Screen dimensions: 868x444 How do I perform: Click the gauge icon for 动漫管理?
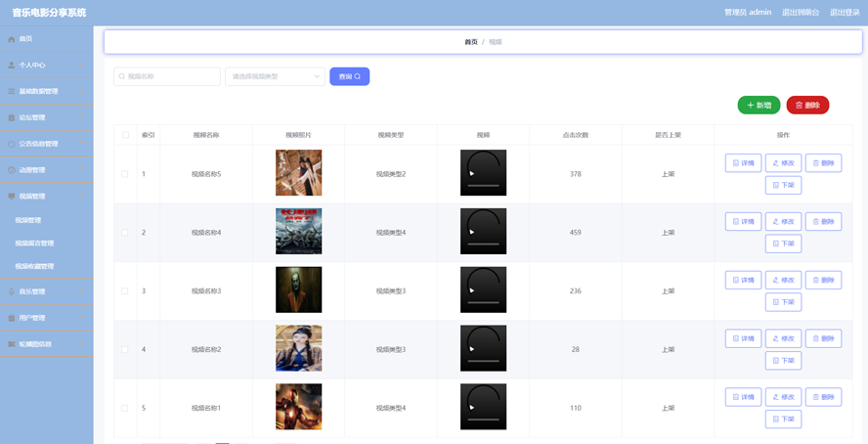click(12, 170)
